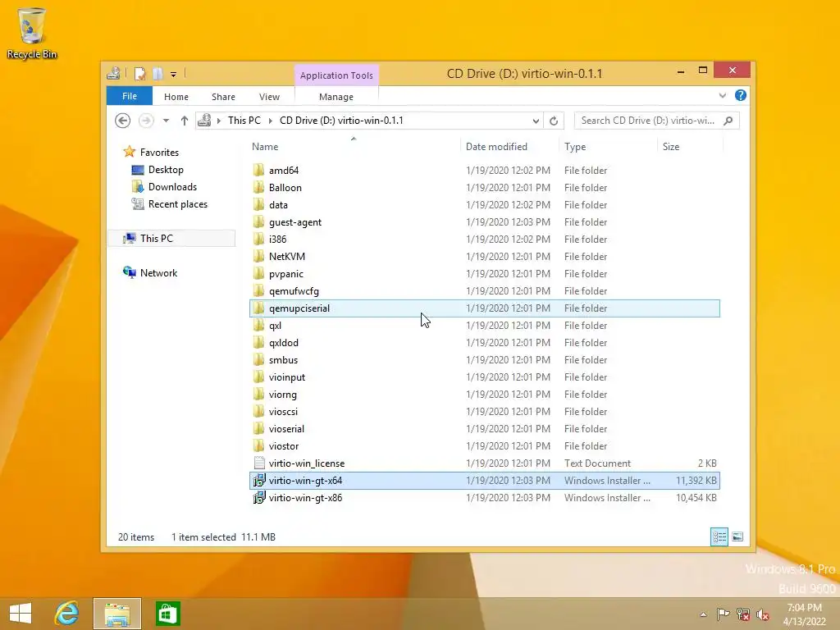840x630 pixels.
Task: Sort by the Name column header
Action: click(x=265, y=147)
